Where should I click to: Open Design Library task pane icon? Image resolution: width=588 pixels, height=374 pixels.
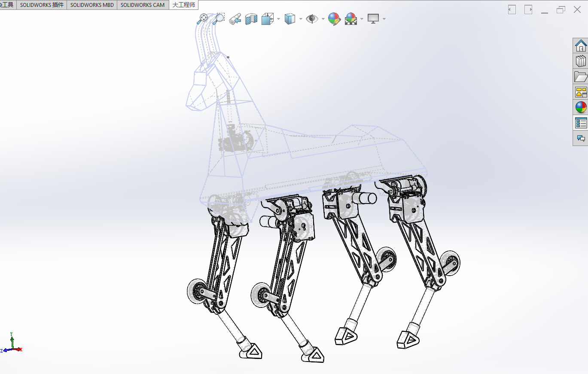click(x=581, y=61)
